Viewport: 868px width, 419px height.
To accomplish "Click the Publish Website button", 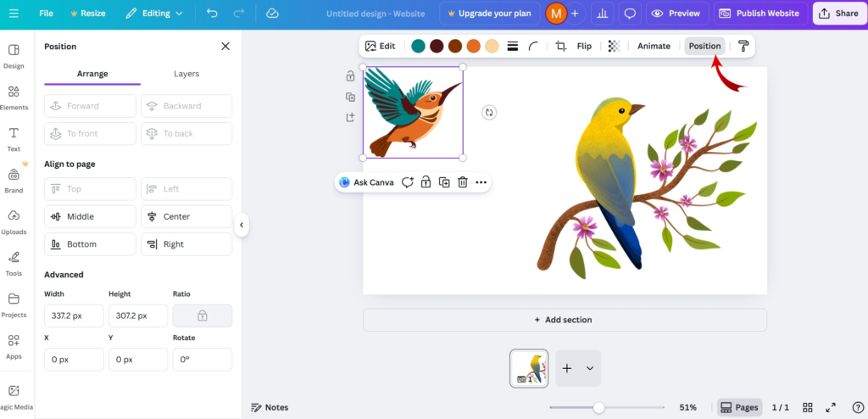I will [x=759, y=14].
